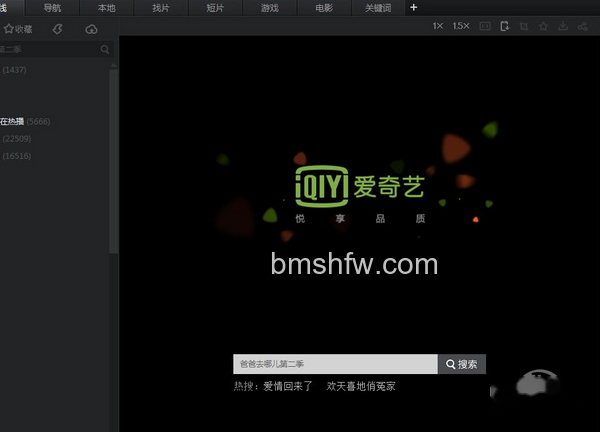
Task: Open hot search 爱情回来了
Action: (x=288, y=386)
